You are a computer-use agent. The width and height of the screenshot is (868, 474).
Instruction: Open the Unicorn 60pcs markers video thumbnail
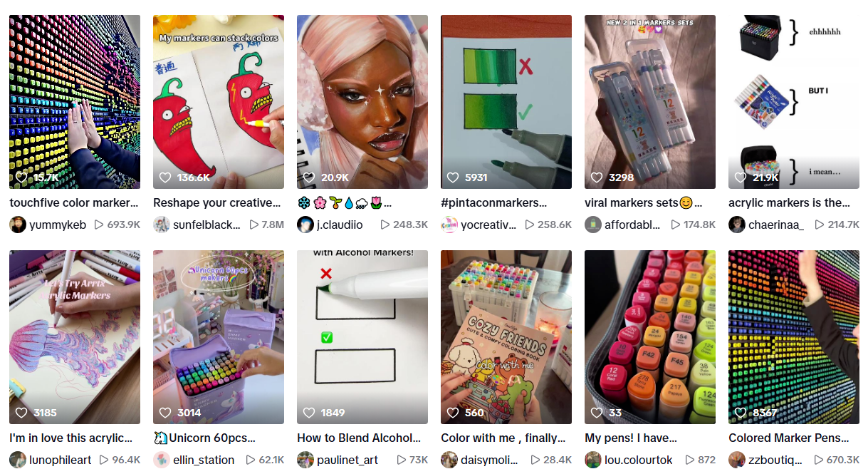point(219,337)
